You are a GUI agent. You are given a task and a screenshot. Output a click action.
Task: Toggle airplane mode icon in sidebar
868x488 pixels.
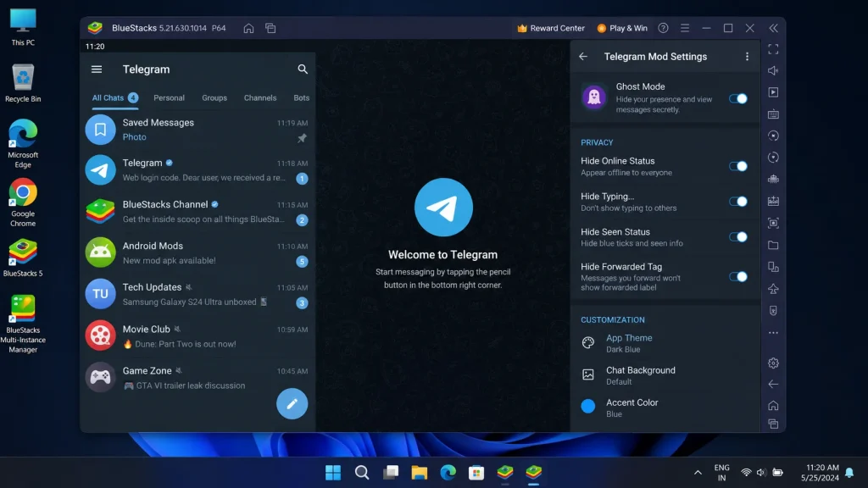pyautogui.click(x=773, y=289)
